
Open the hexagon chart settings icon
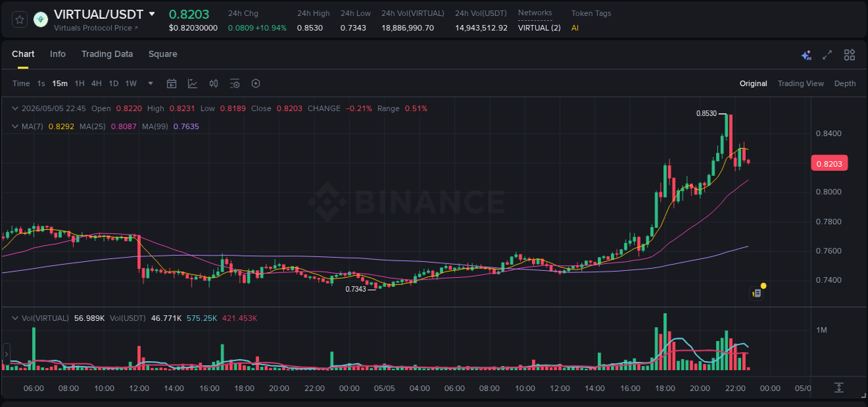click(256, 83)
